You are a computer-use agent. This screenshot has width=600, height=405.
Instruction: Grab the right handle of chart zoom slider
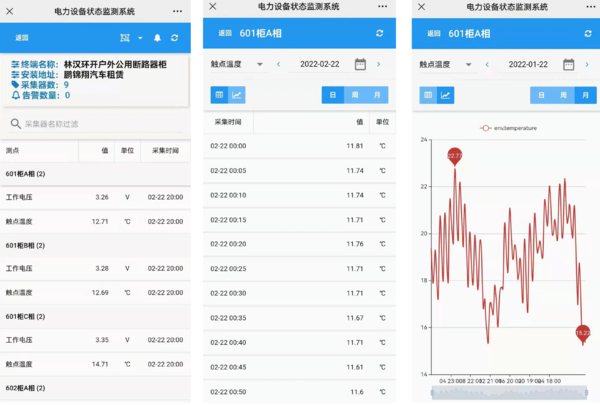click(587, 393)
